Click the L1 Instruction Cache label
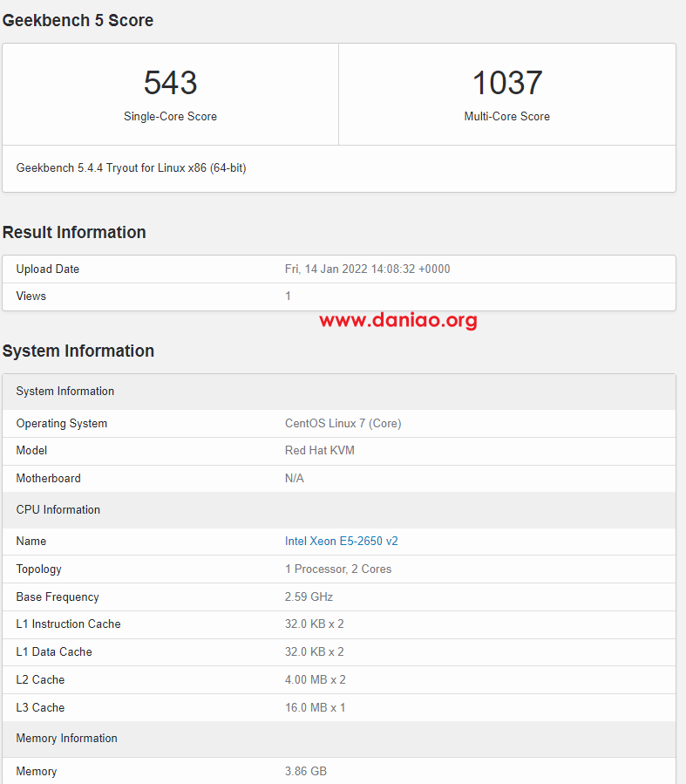This screenshot has width=686, height=784. coord(69,624)
